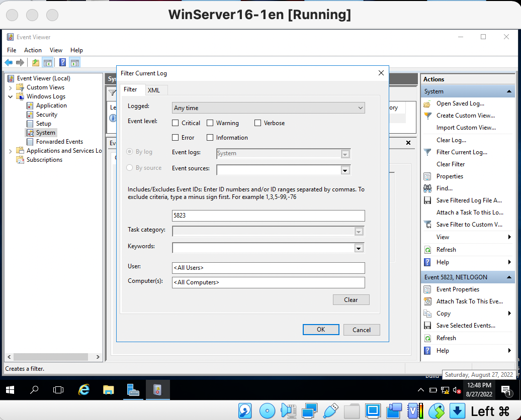
Task: Switch to the XML tab
Action: [154, 90]
